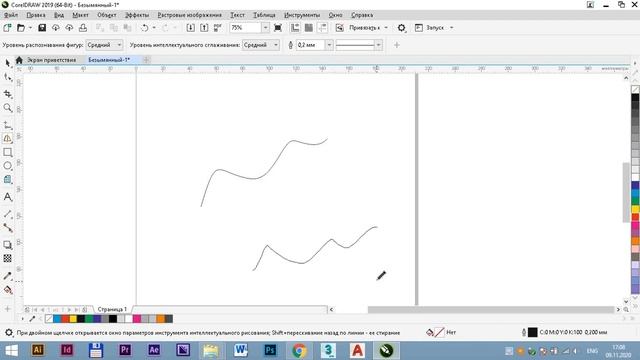640x360 pixels.
Task: Expand smart smoothing level dropdown
Action: tap(276, 45)
